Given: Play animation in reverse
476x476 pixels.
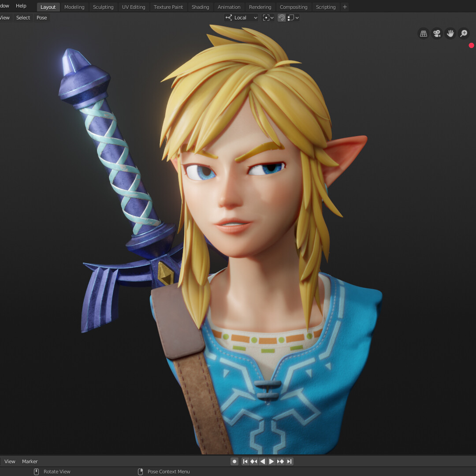Looking at the screenshot, I should tap(263, 461).
